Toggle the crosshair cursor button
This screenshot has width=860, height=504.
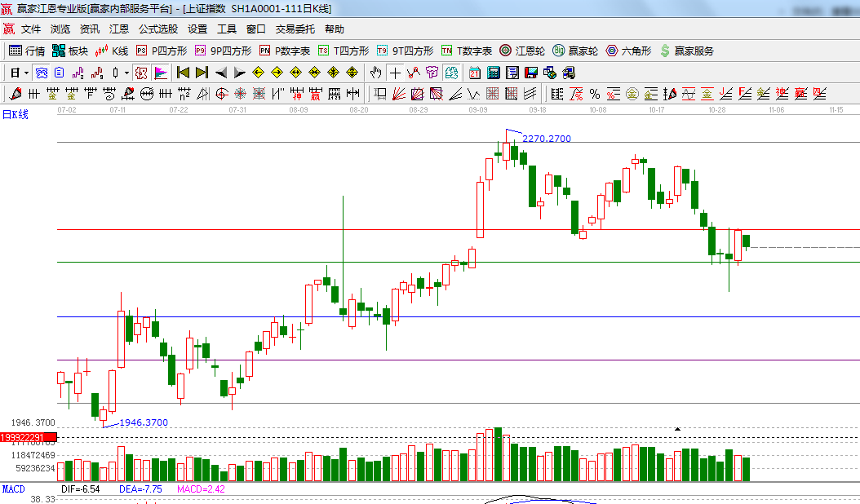395,73
